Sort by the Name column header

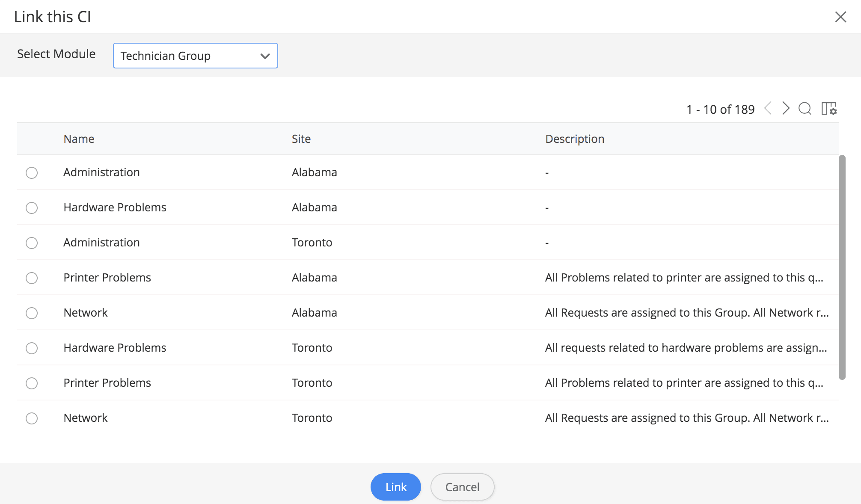[x=79, y=139]
